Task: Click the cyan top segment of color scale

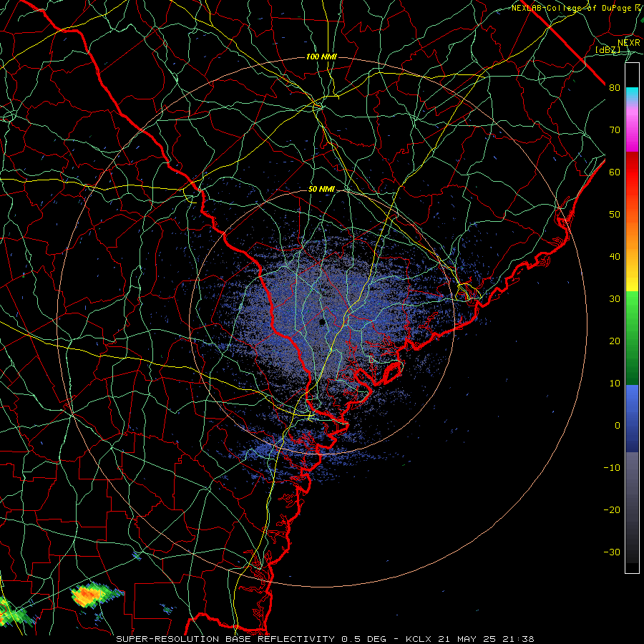Action: [632, 94]
